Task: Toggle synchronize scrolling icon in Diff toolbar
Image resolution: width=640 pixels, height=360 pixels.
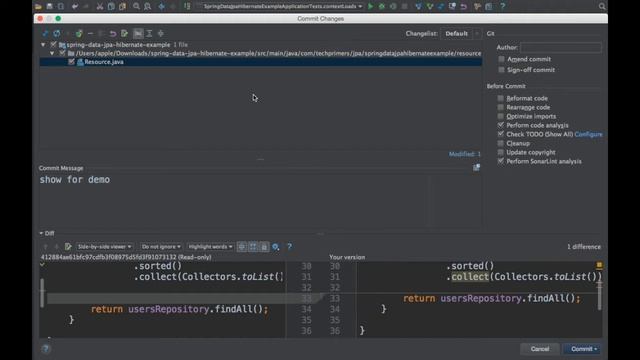Action: tap(253, 247)
